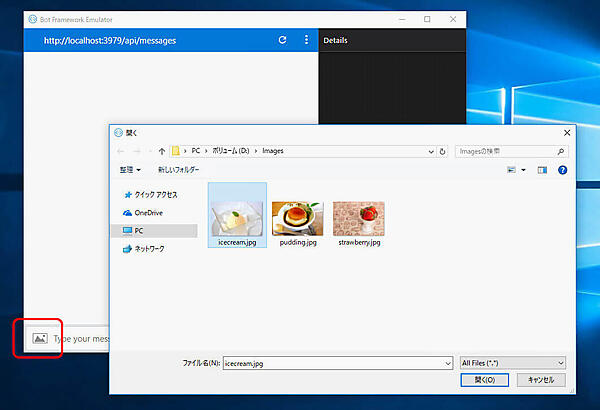Click 新しいフォルダー new folder button
Viewport: 600px width, 410px height.
click(178, 170)
